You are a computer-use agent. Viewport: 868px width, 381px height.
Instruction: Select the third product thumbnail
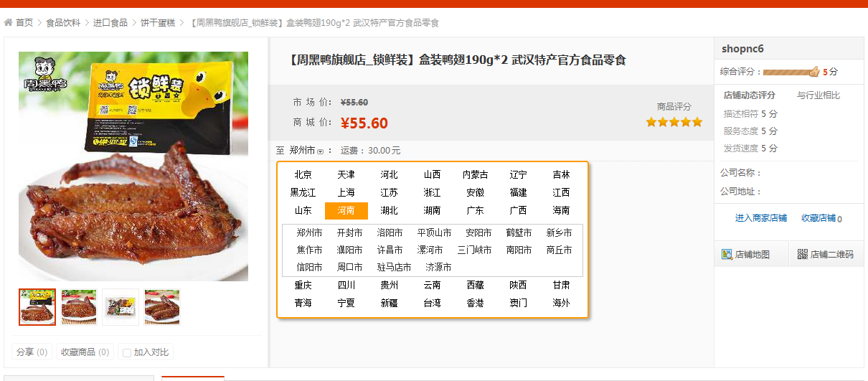[121, 307]
